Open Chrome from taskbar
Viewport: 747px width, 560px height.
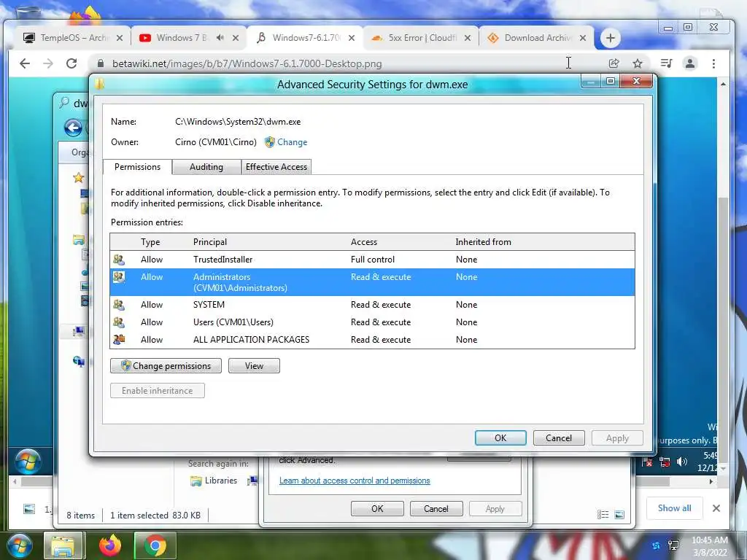click(155, 545)
